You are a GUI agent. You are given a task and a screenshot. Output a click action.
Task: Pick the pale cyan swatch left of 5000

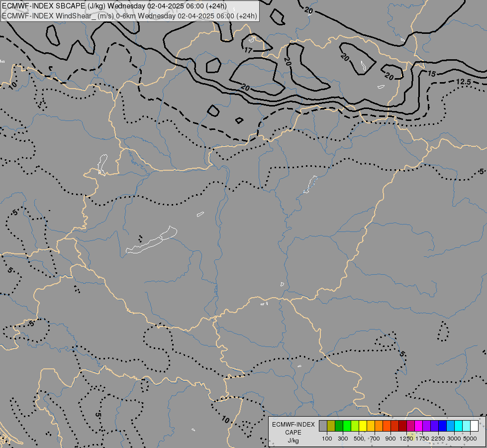pyautogui.click(x=467, y=426)
